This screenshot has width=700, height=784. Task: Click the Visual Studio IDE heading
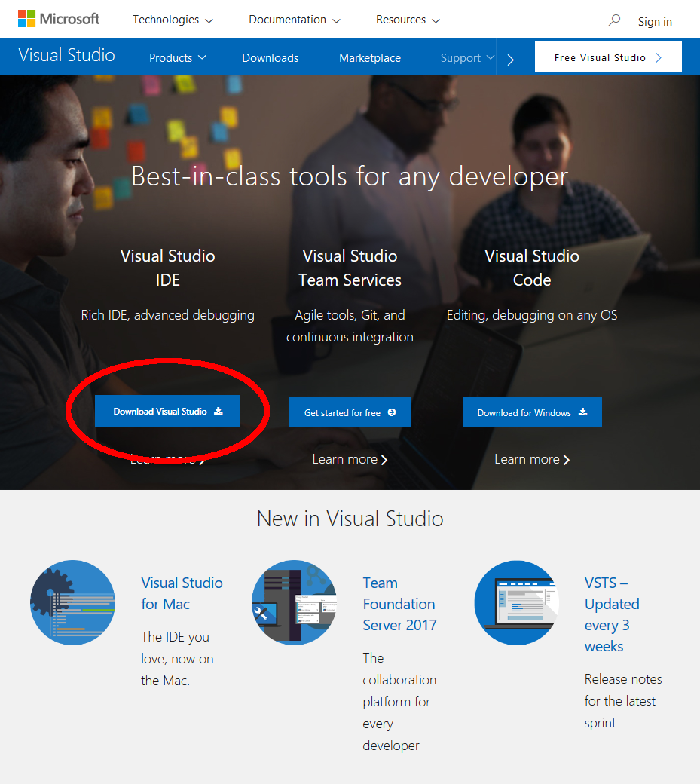coord(168,268)
